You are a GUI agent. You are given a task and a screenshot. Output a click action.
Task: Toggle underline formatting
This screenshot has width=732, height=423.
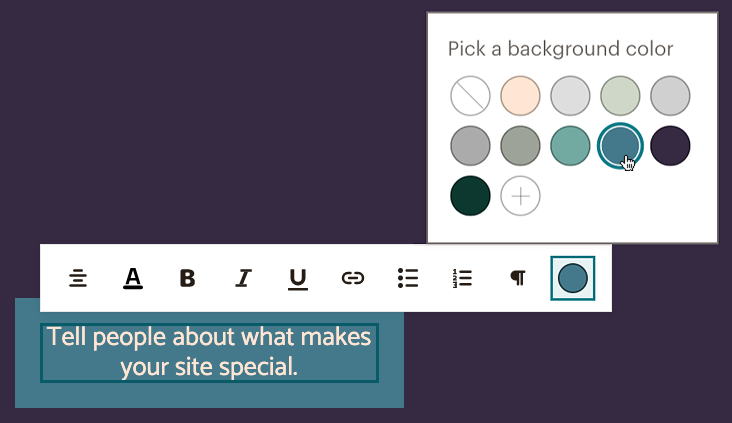(297, 278)
